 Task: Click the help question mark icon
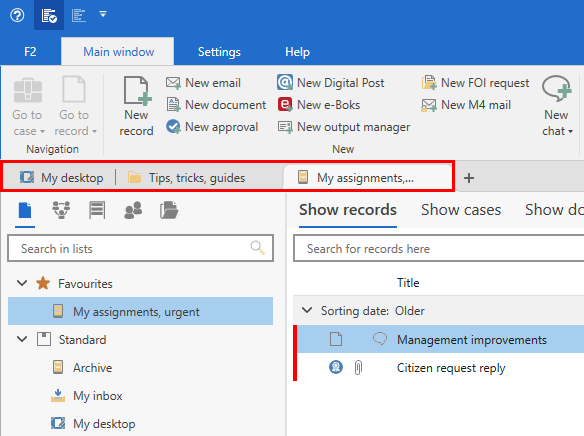pos(17,15)
